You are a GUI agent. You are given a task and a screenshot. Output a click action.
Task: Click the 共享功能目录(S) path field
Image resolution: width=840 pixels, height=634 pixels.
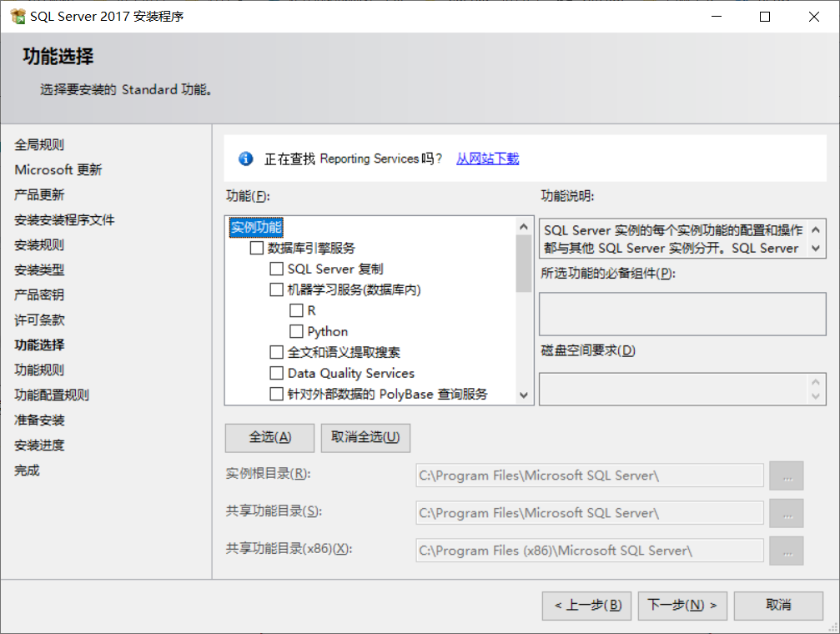pos(589,513)
